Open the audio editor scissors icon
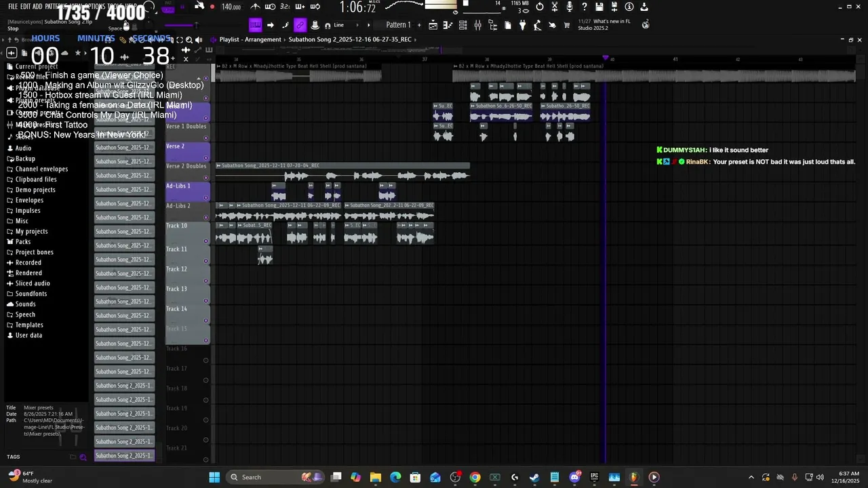 point(555,7)
